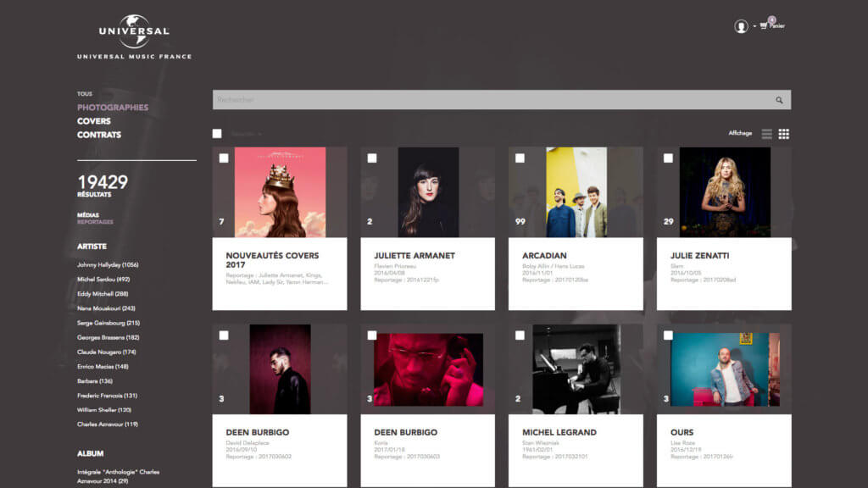Image resolution: width=868 pixels, height=488 pixels.
Task: Click the magnifier search icon in search bar
Action: point(779,100)
